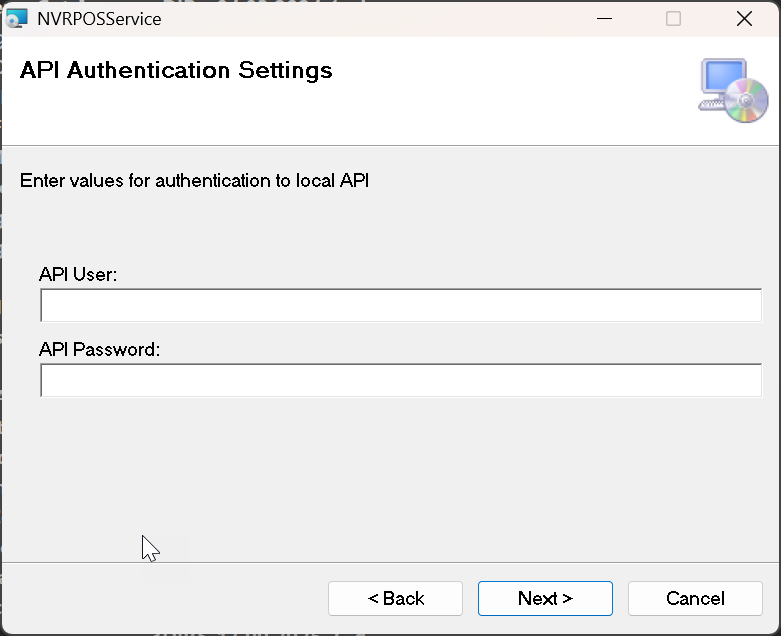Click the "API User:" label
Screen dimensions: 781x636
click(78, 274)
